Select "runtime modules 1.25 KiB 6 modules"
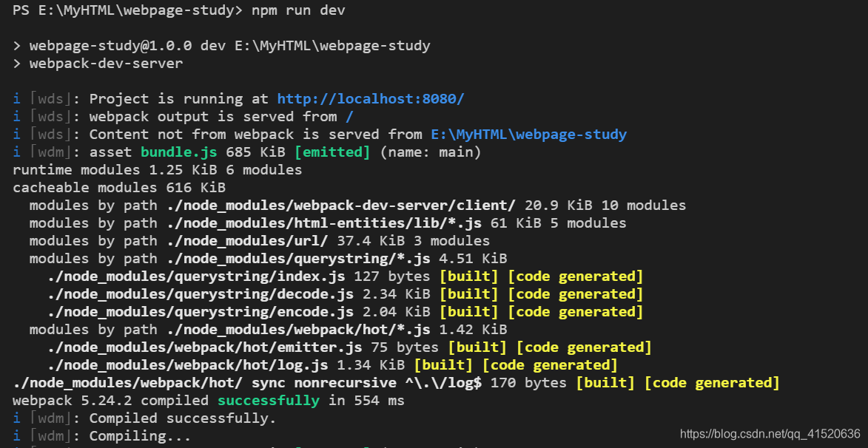Viewport: 868px width, 448px height. click(x=157, y=170)
